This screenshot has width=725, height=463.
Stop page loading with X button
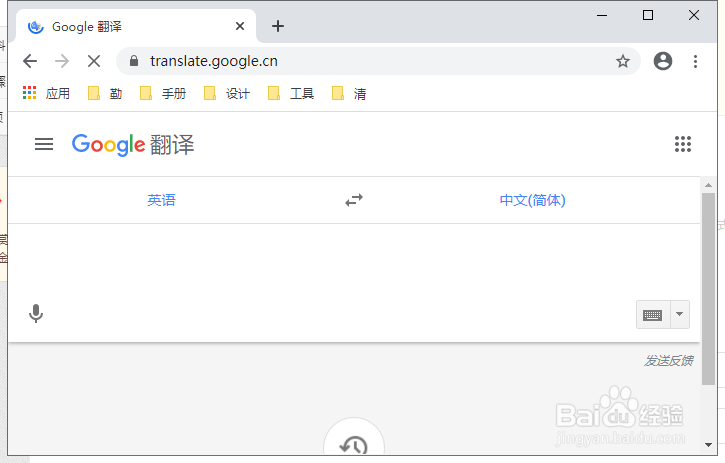point(94,61)
